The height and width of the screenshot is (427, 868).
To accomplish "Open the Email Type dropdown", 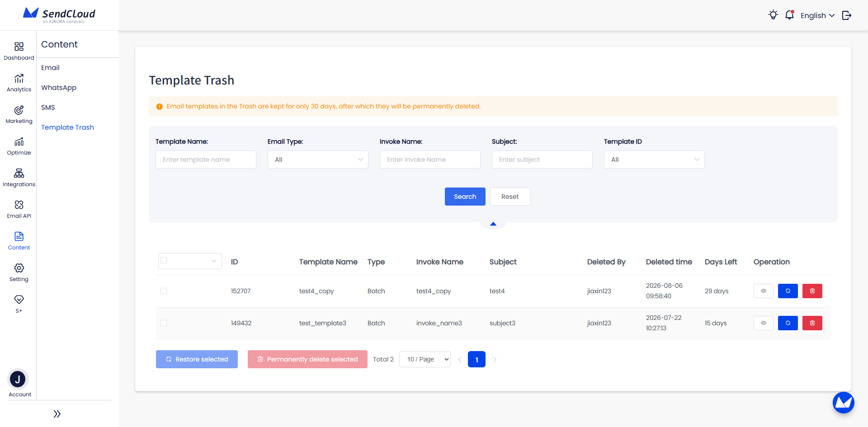I will [x=318, y=160].
